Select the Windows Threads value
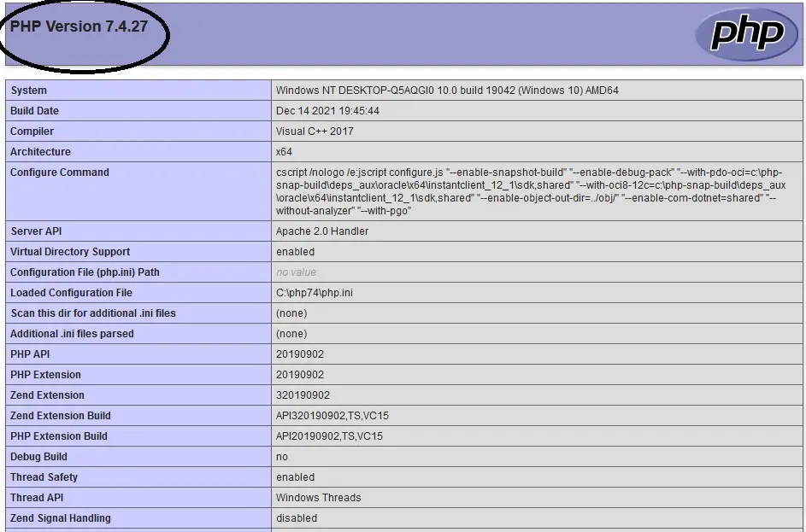 (319, 499)
